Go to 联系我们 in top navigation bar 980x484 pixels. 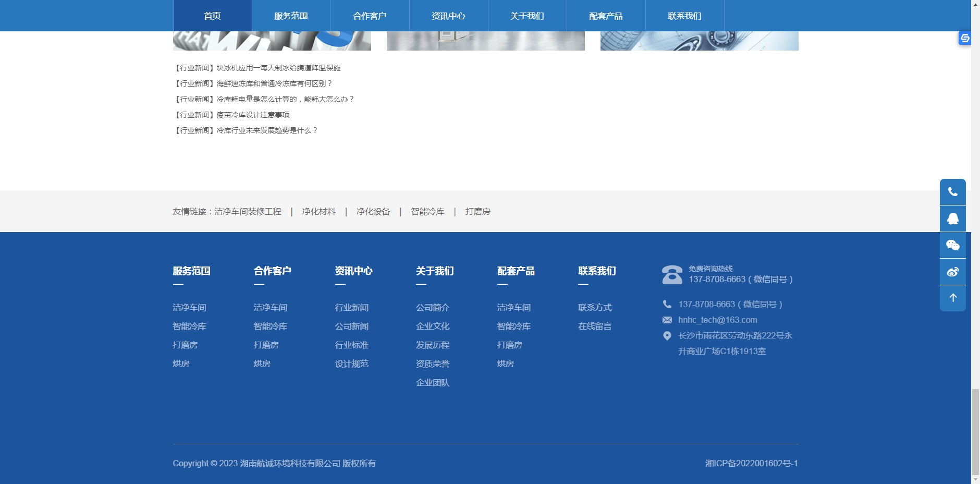tap(684, 16)
